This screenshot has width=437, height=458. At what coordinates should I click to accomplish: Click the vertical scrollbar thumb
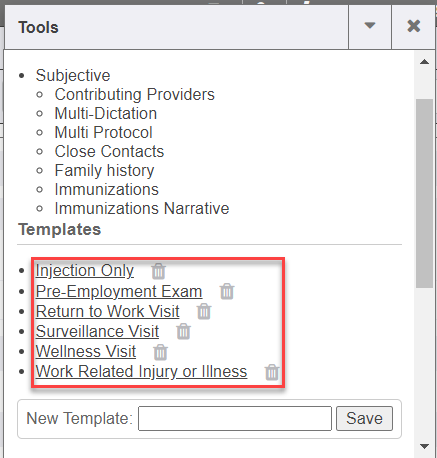pos(424,193)
